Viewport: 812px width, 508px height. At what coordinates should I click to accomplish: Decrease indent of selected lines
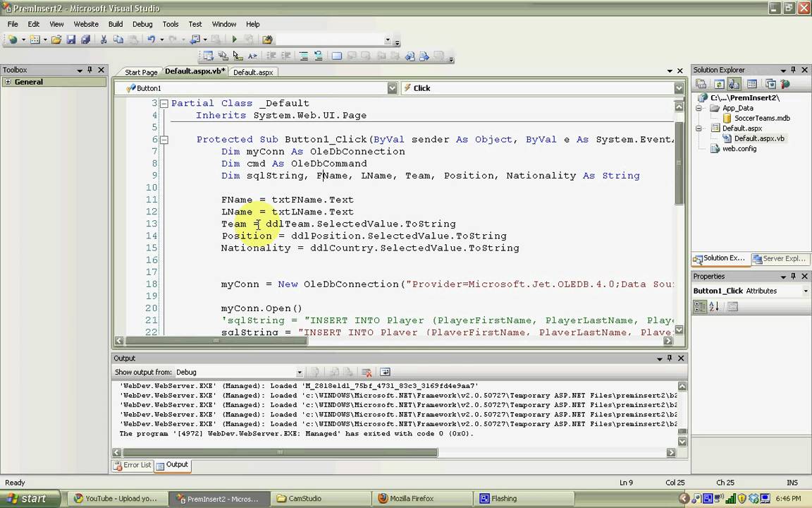pyautogui.click(x=271, y=56)
